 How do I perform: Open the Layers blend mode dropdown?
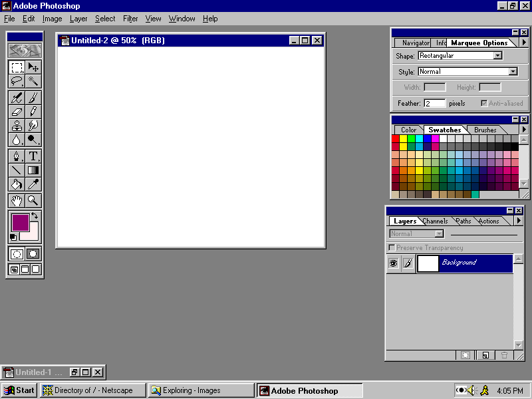tap(439, 234)
